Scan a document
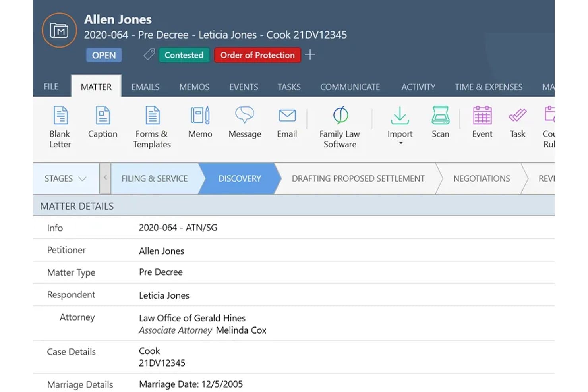 [440, 122]
